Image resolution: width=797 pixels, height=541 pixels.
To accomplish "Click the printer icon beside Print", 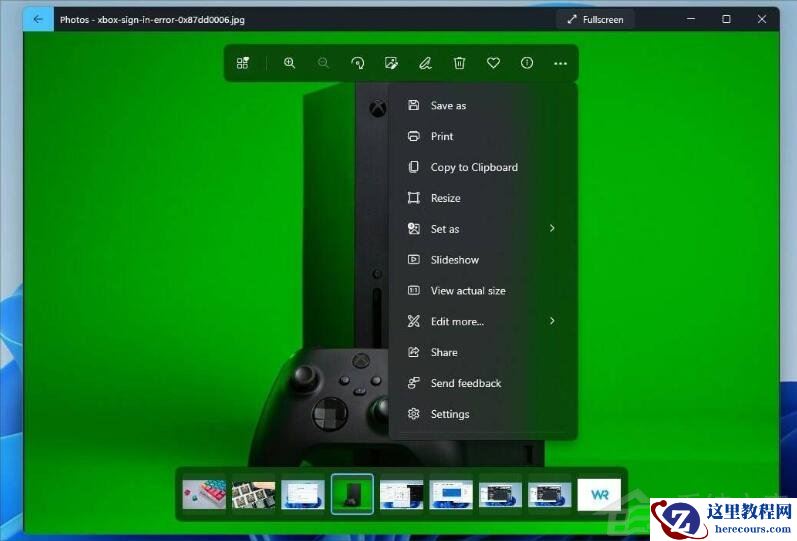I will 414,136.
